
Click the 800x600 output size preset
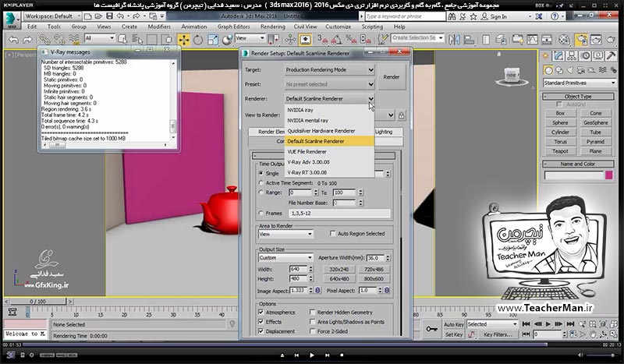pyautogui.click(x=374, y=279)
